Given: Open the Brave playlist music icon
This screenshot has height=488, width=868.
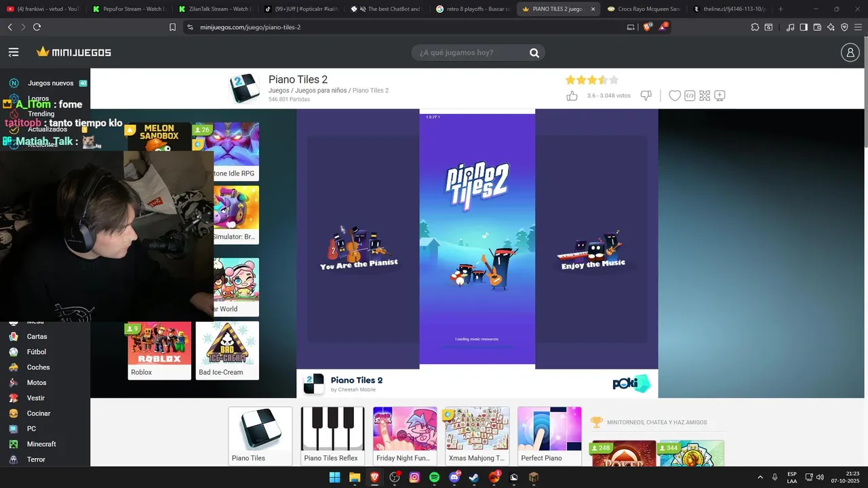Looking at the screenshot, I should click(790, 27).
